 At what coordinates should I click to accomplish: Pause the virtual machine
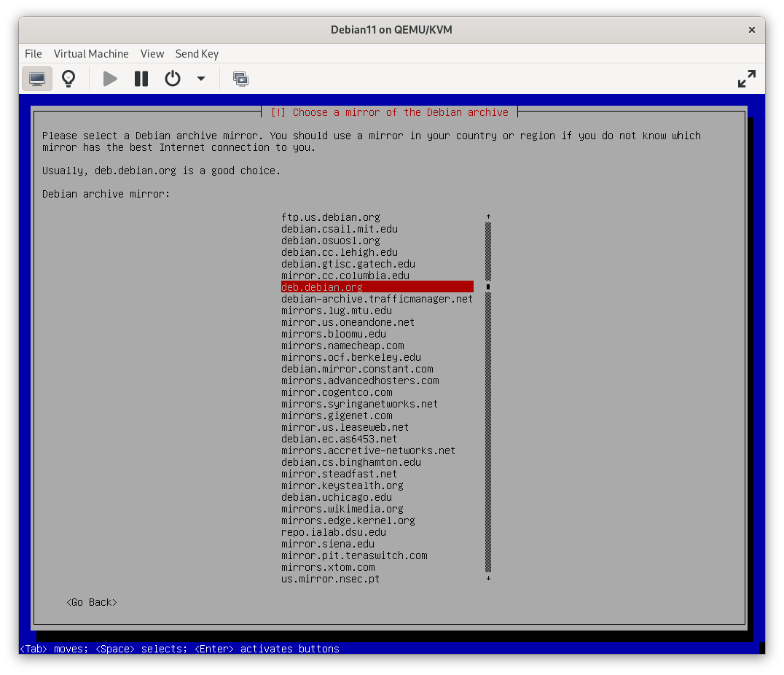[141, 78]
